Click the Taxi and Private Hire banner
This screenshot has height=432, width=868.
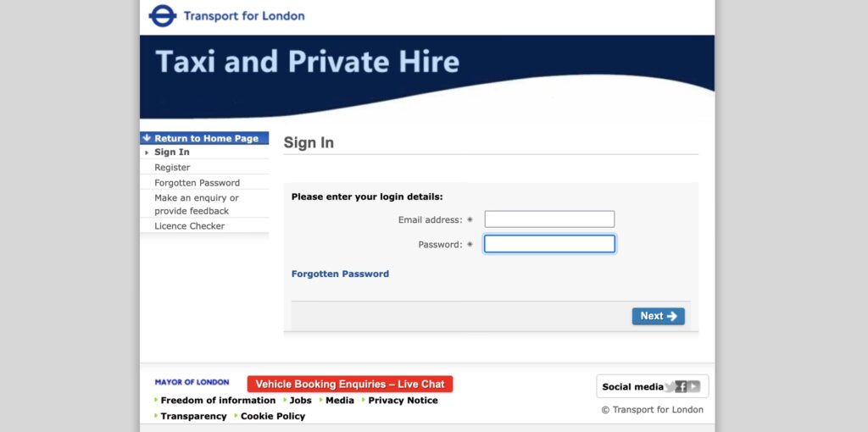(307, 62)
